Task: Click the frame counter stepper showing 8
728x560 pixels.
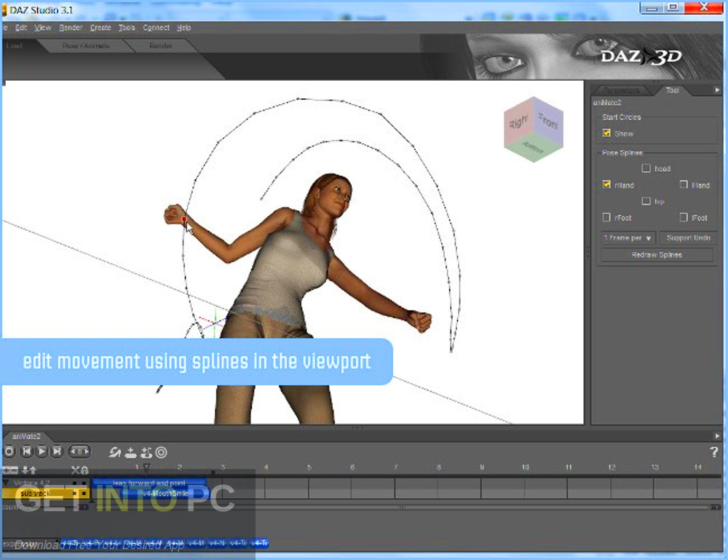Action: point(79,451)
